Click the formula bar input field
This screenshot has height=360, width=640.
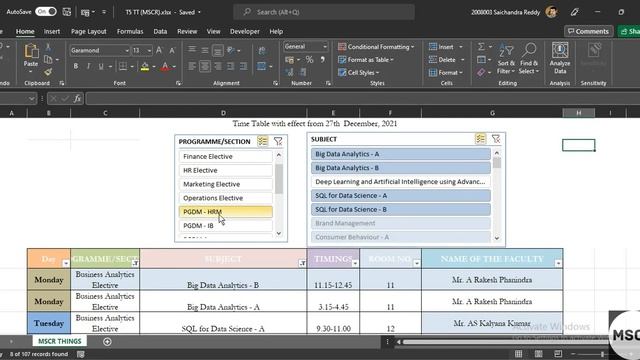362,98
